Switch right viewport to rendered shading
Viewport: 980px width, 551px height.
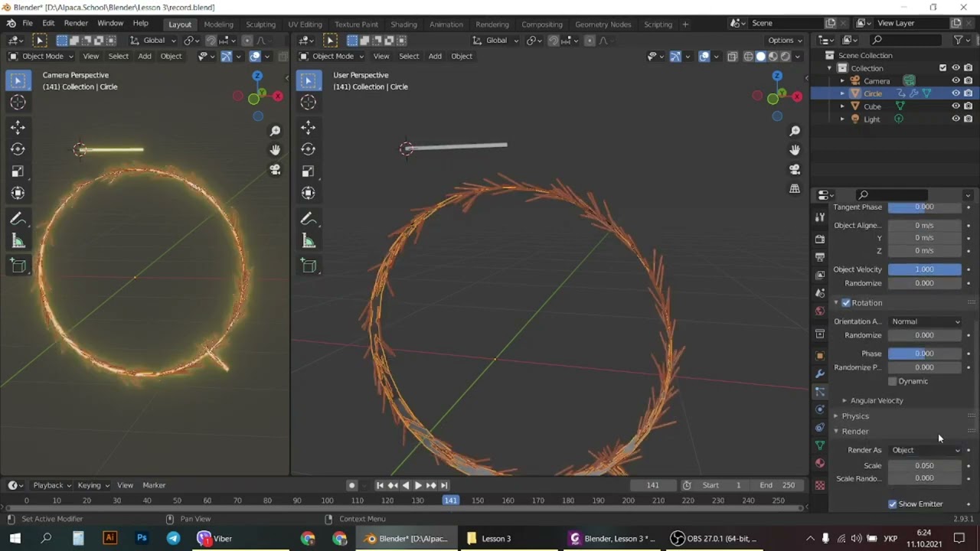tap(786, 56)
